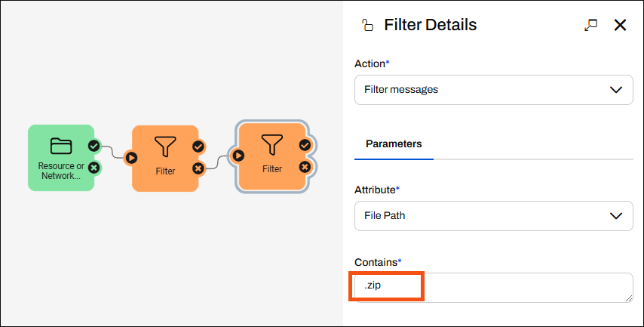Switch to the Parameters tab
The height and width of the screenshot is (327, 644).
394,143
